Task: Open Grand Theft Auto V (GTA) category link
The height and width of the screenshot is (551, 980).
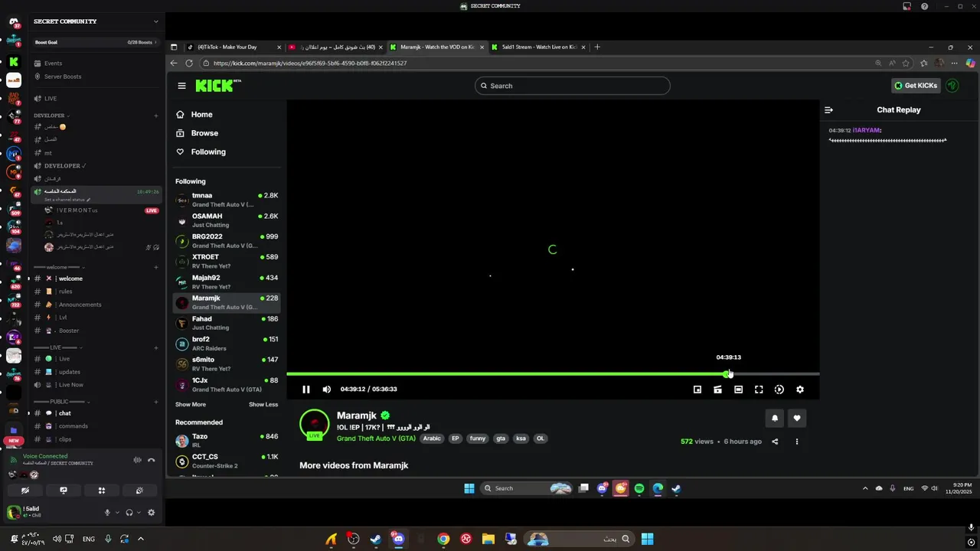Action: point(376,439)
